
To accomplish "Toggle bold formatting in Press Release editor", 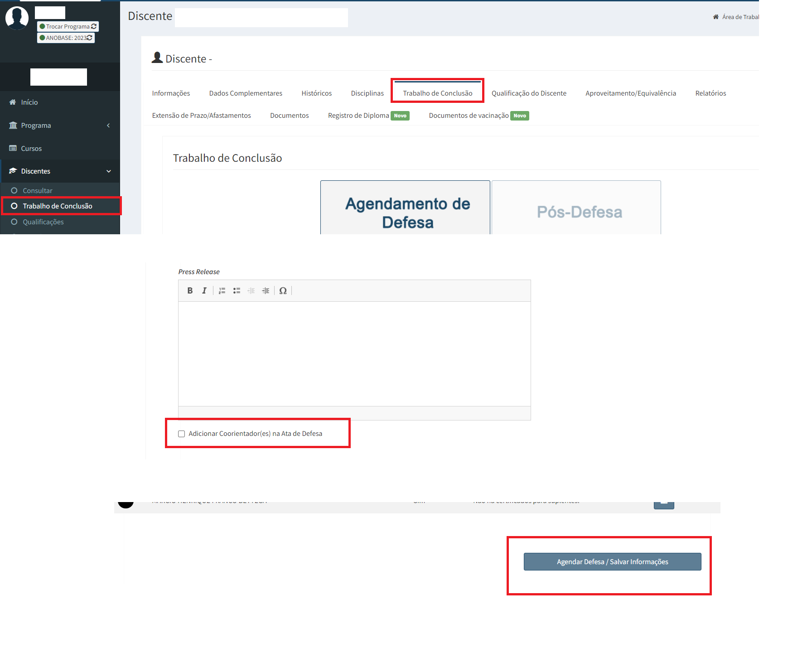I will click(190, 291).
